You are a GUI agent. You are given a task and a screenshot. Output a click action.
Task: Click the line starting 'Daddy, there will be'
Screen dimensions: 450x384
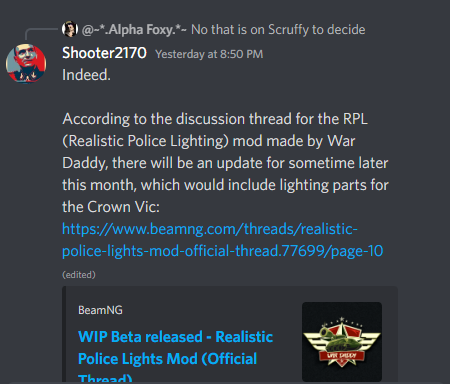(225, 163)
